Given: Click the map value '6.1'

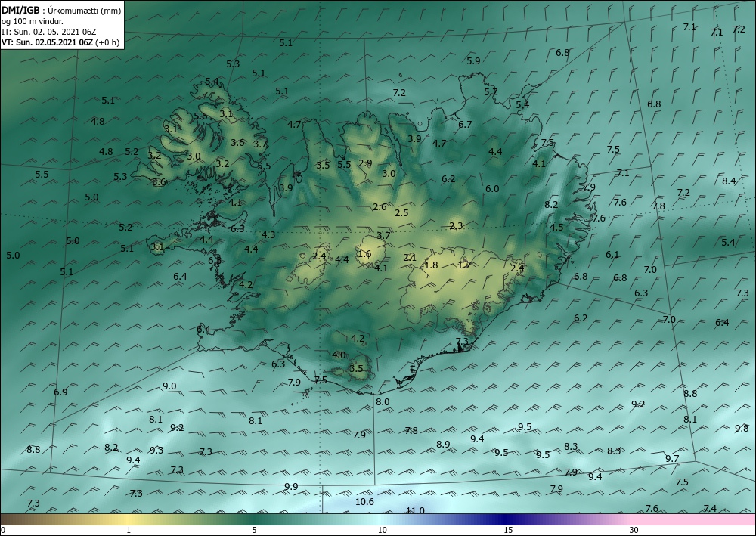Looking at the screenshot, I should point(612,254).
